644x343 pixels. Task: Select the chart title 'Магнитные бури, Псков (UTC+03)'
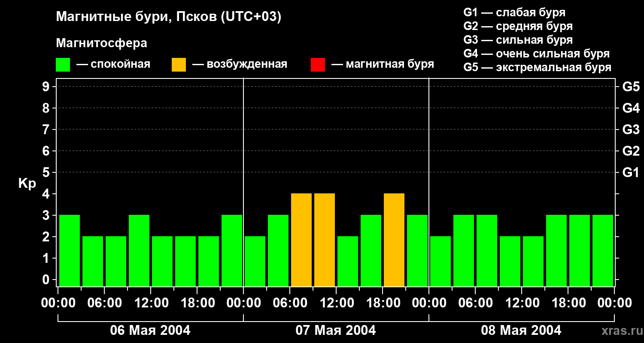[x=169, y=17]
